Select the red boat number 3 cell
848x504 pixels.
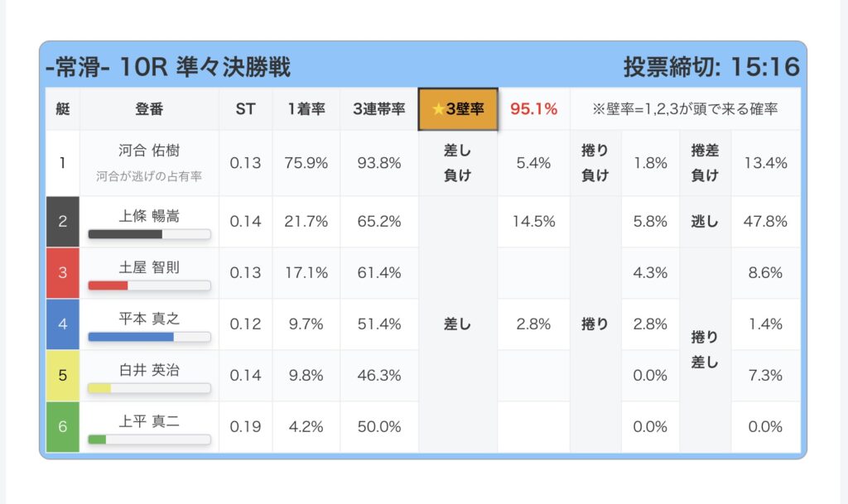(63, 273)
